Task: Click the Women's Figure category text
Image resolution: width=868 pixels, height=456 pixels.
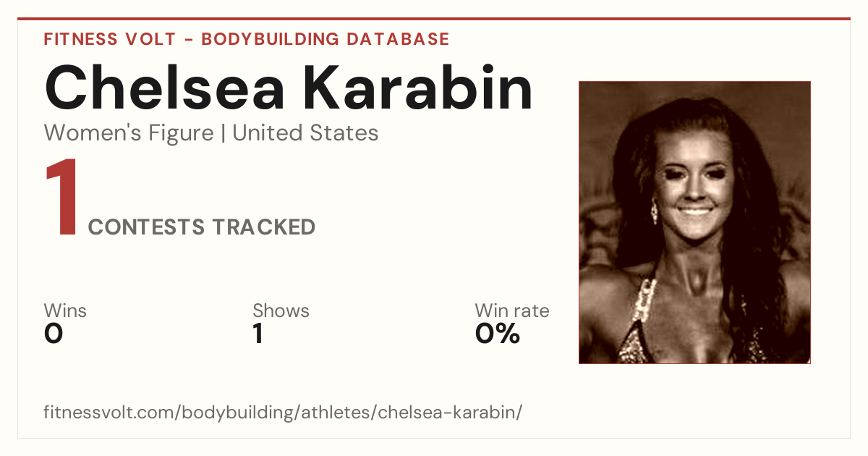Action: click(x=129, y=133)
